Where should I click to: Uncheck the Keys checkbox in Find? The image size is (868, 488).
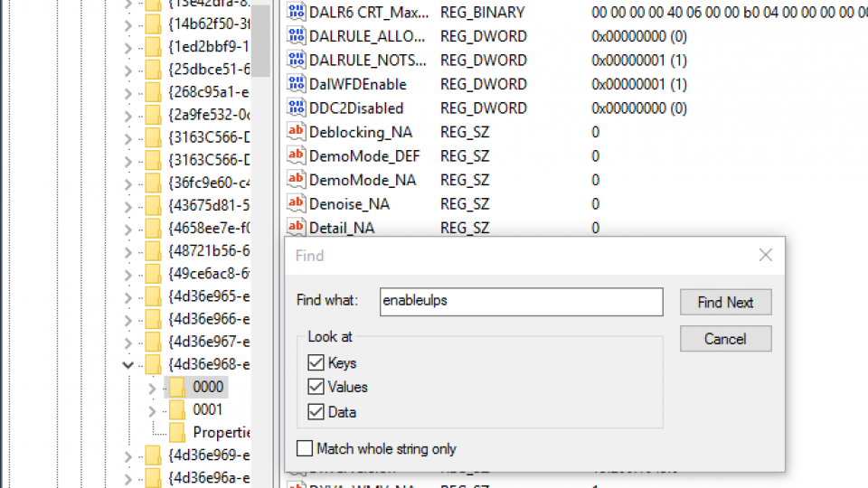click(x=316, y=362)
